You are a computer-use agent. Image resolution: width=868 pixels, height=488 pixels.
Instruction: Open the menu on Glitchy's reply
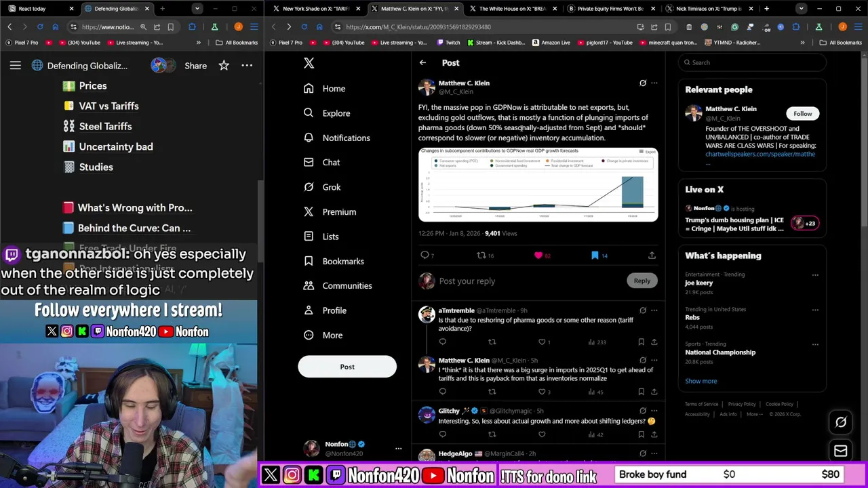(x=654, y=410)
